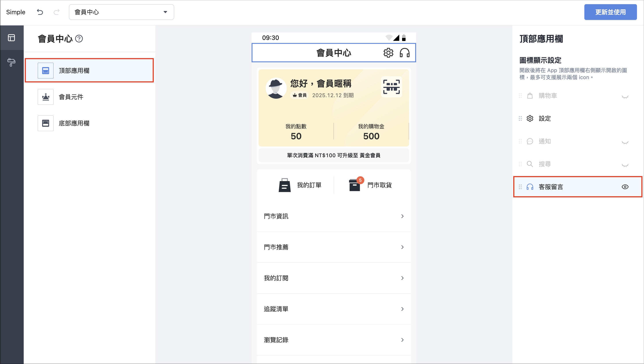Open 我的訂單 in preview
644x364 pixels.
300,185
